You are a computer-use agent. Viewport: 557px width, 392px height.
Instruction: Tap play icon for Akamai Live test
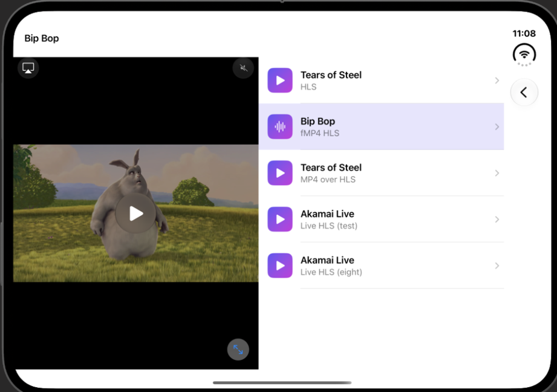(280, 219)
